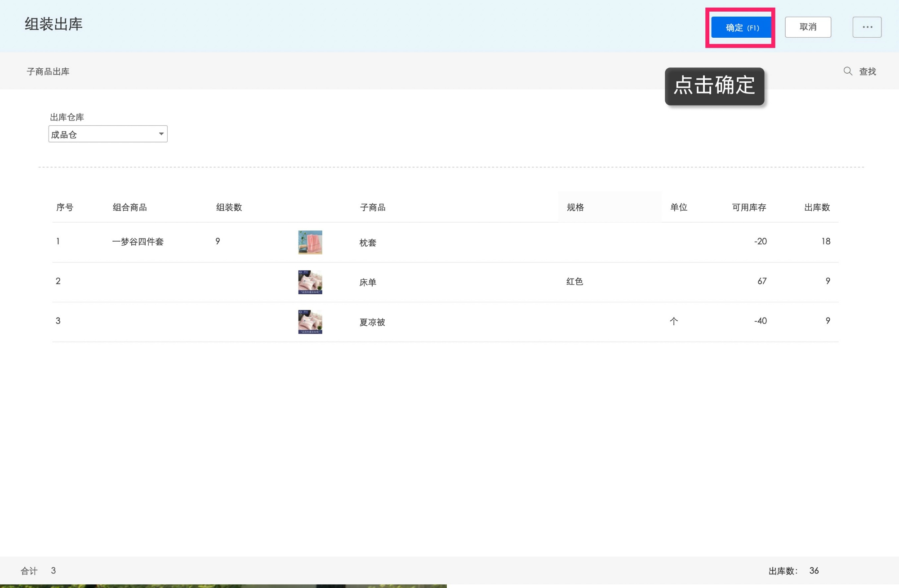Screen dimensions: 899x588
Task: Click the dropdown arrow beside 成品仓
Action: point(161,134)
